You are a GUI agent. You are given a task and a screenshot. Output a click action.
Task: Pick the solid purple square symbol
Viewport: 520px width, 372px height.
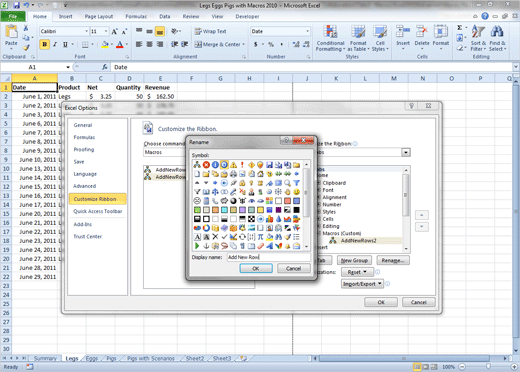click(278, 210)
